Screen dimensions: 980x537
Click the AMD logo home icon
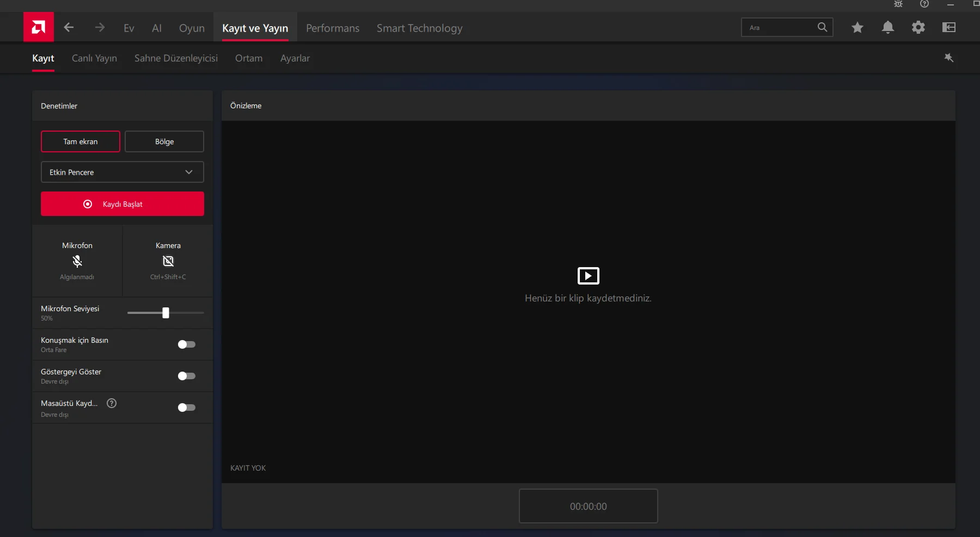(x=39, y=27)
